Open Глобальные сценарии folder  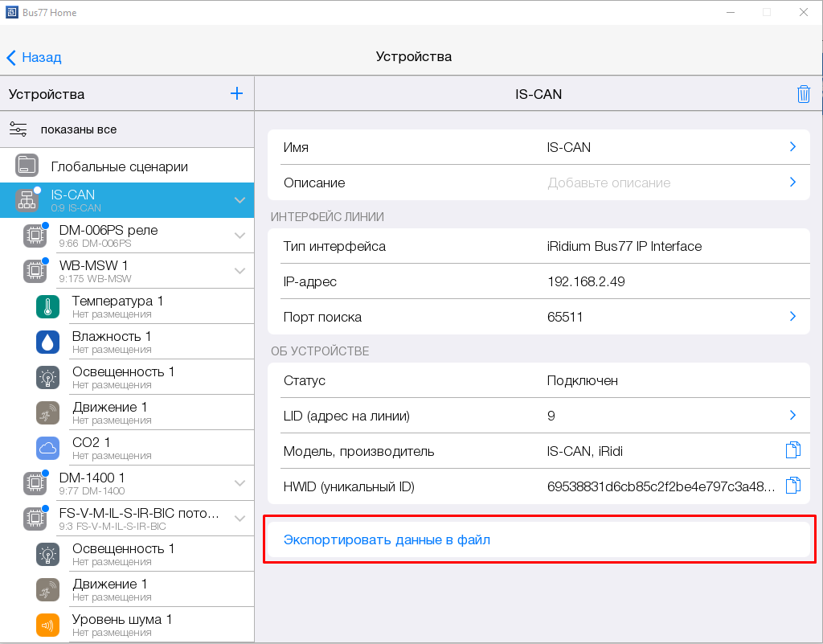tap(119, 166)
